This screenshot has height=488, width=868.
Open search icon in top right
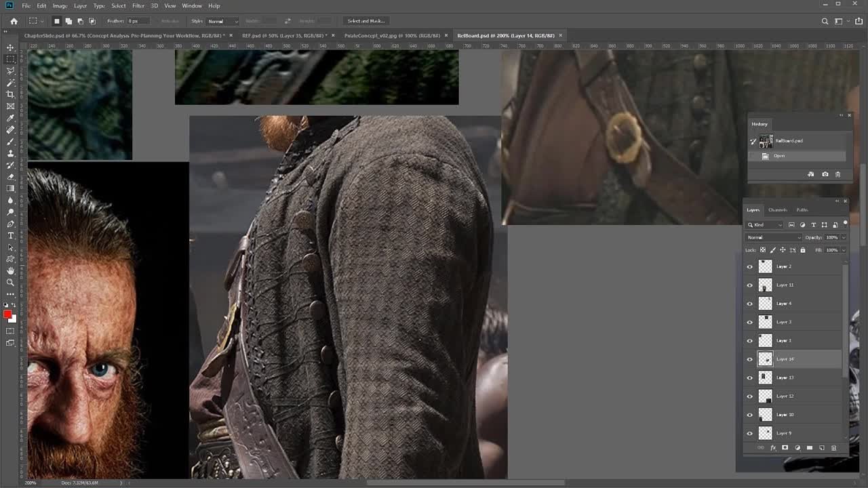(825, 21)
